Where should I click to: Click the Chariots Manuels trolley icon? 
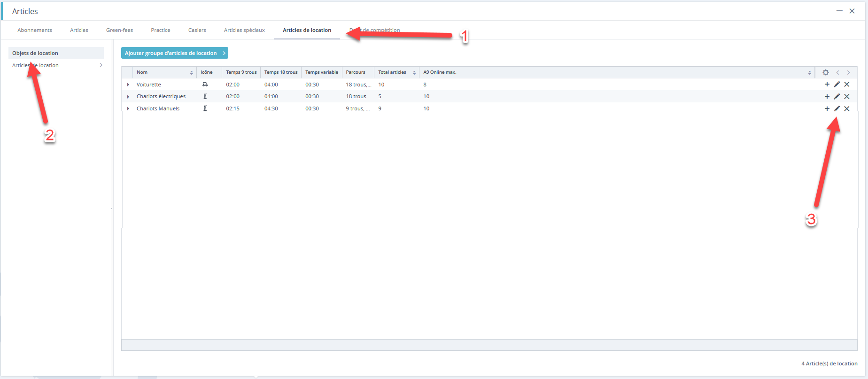point(205,108)
